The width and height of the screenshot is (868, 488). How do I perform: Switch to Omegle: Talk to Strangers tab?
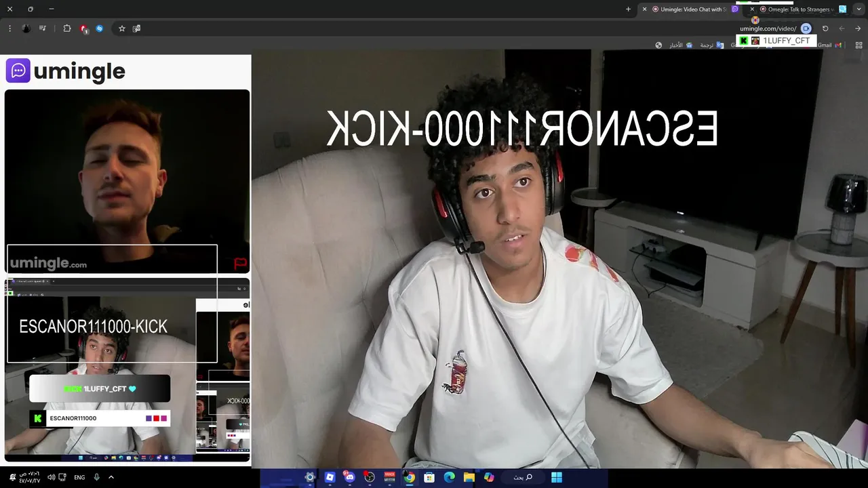click(x=800, y=9)
